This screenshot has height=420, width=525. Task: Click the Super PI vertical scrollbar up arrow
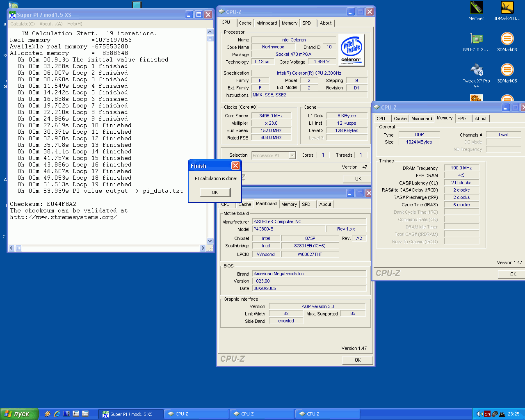pyautogui.click(x=210, y=32)
